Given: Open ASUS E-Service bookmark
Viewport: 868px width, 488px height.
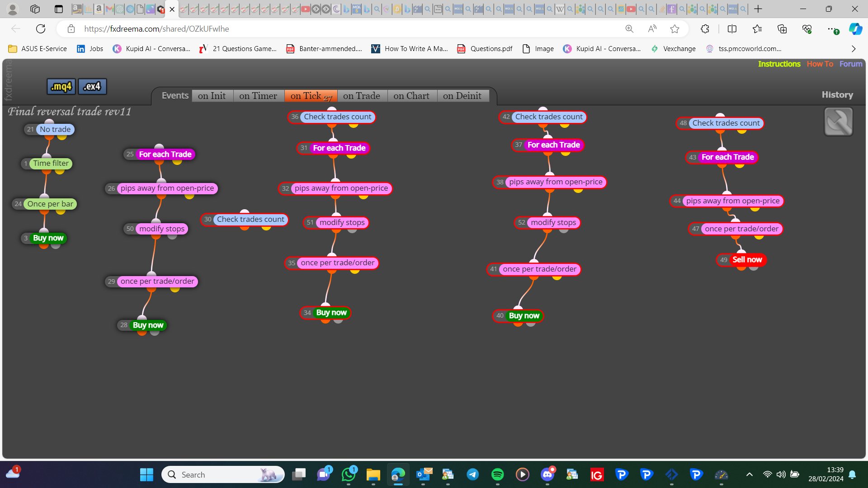Looking at the screenshot, I should (38, 49).
